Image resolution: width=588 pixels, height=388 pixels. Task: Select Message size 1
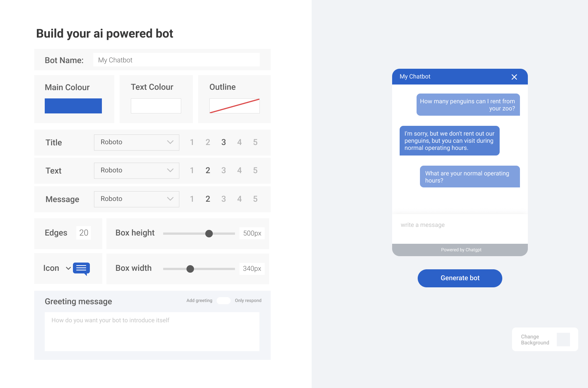point(192,199)
